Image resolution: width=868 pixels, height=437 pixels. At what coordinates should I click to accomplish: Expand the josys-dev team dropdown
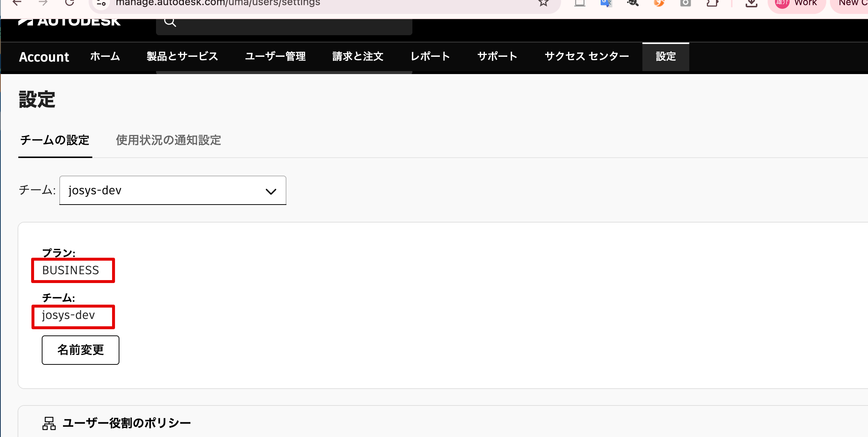(x=173, y=190)
